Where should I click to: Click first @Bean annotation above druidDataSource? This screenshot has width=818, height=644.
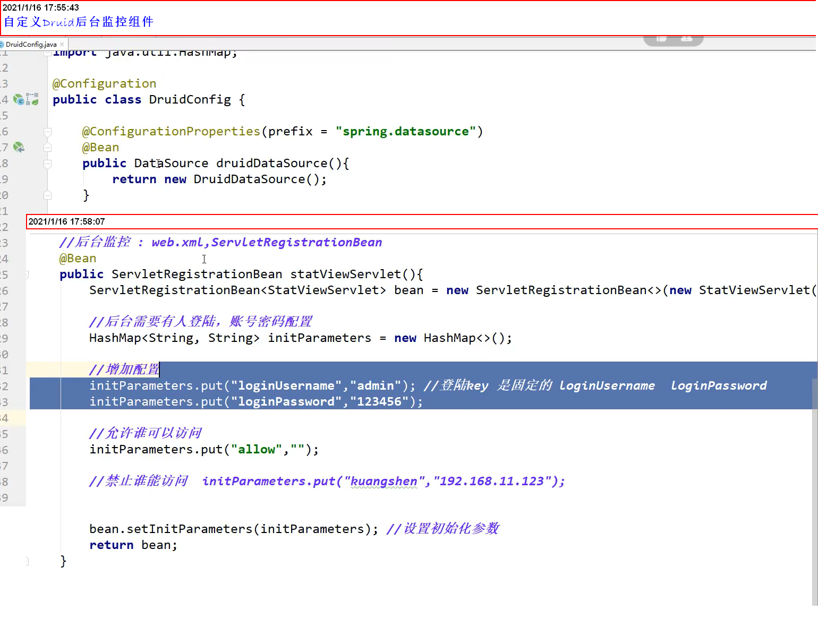(100, 147)
